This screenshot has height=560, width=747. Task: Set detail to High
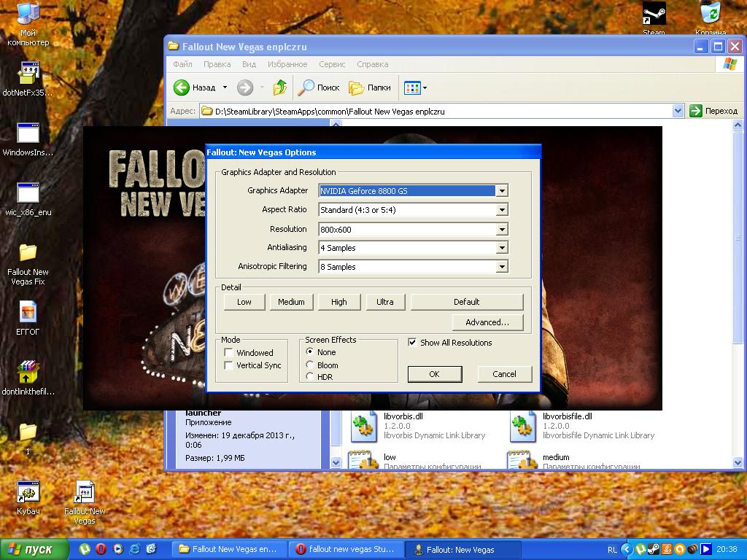pyautogui.click(x=339, y=302)
